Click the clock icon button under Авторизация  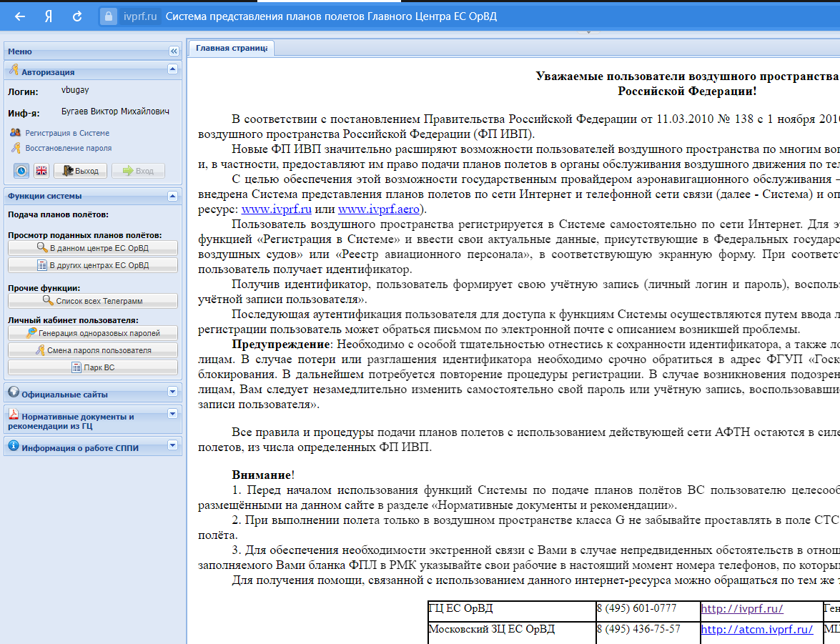click(22, 171)
